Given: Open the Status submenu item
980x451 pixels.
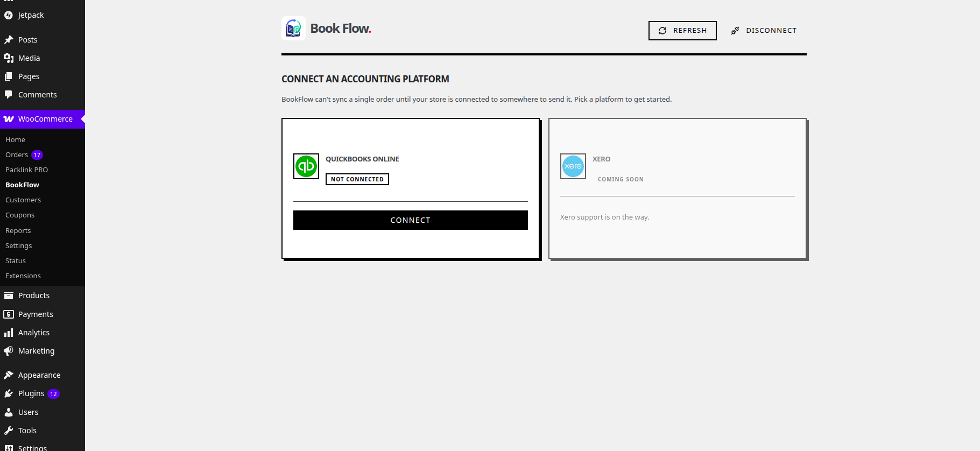Looking at the screenshot, I should pos(16,261).
